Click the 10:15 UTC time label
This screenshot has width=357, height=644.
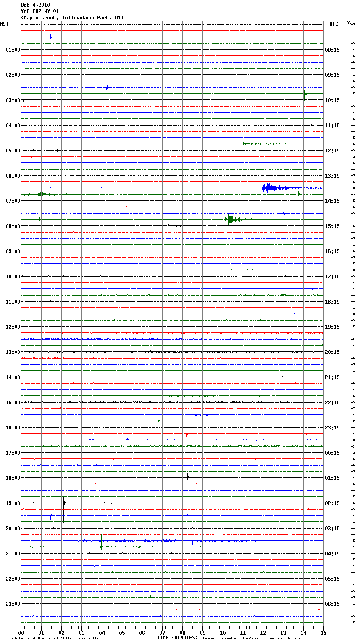tap(332, 100)
